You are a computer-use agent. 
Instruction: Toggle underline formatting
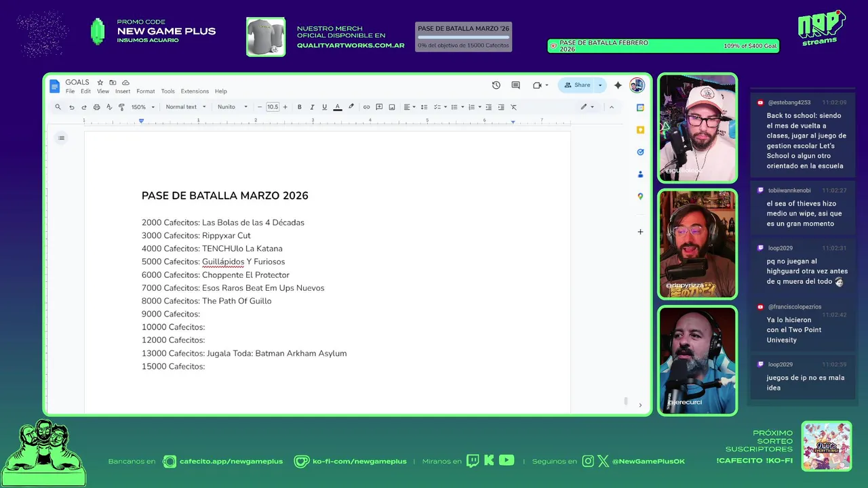coord(324,107)
